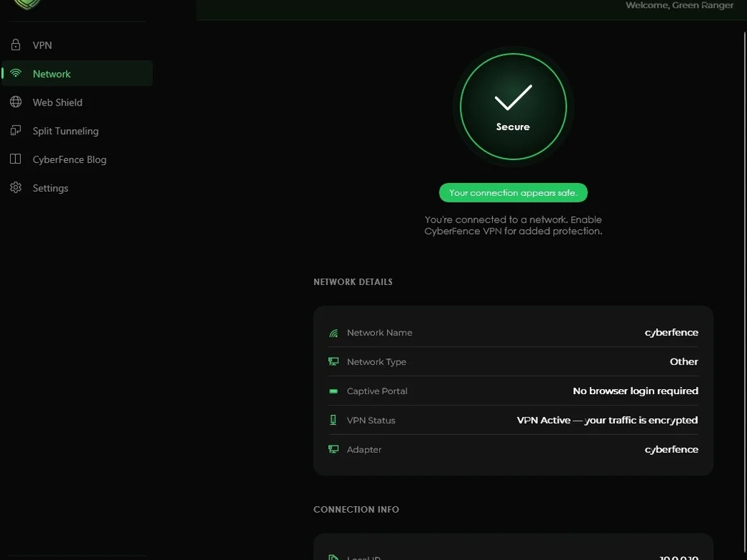The image size is (747, 560).
Task: Click the Secure checkmark status circle
Action: [x=513, y=106]
